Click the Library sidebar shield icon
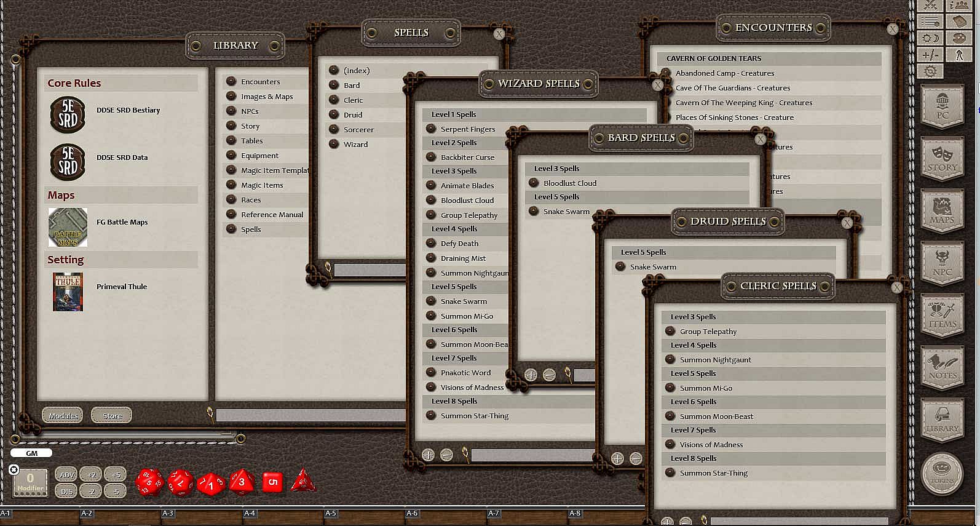This screenshot has height=526, width=980. click(x=942, y=421)
